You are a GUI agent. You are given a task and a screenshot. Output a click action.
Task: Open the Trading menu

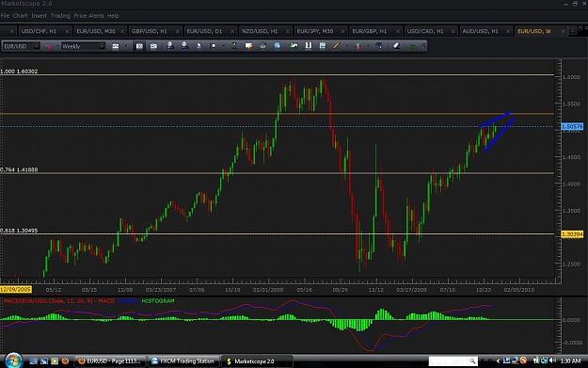coord(60,16)
